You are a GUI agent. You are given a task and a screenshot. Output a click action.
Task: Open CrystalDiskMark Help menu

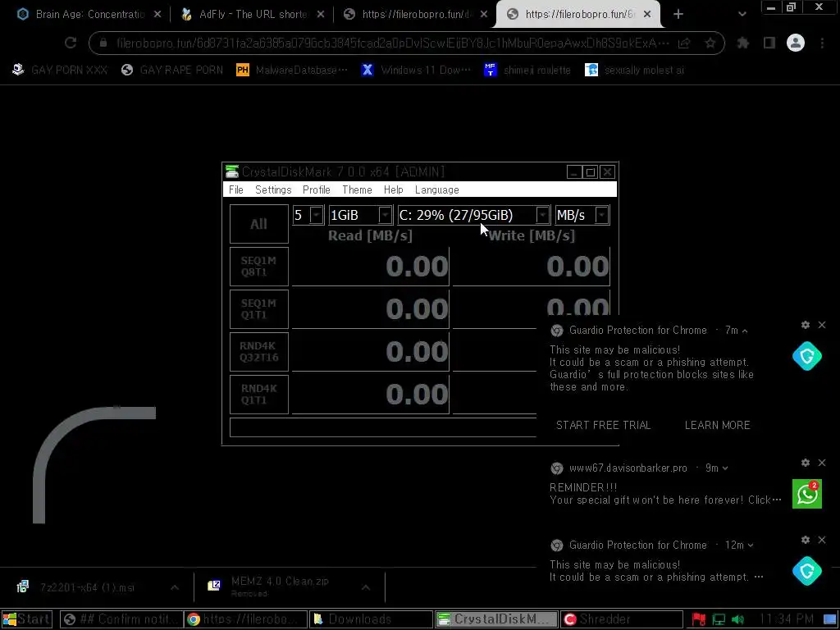click(393, 189)
